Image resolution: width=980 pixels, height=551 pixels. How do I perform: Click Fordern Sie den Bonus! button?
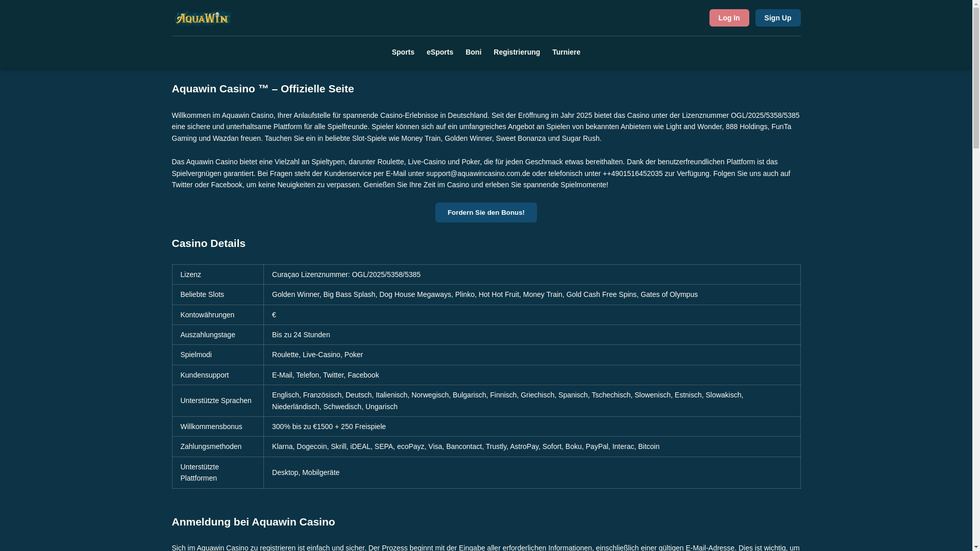(x=486, y=212)
